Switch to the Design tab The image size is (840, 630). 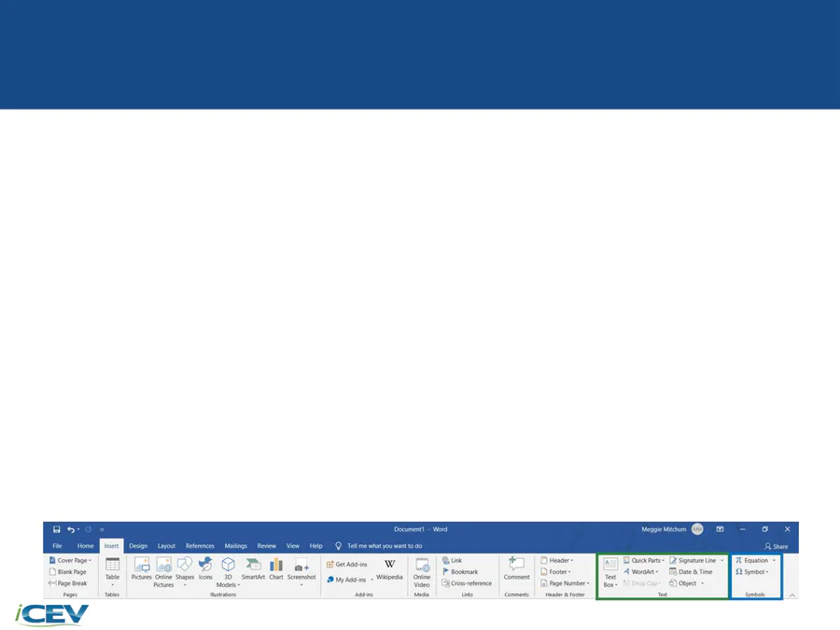pos(138,546)
